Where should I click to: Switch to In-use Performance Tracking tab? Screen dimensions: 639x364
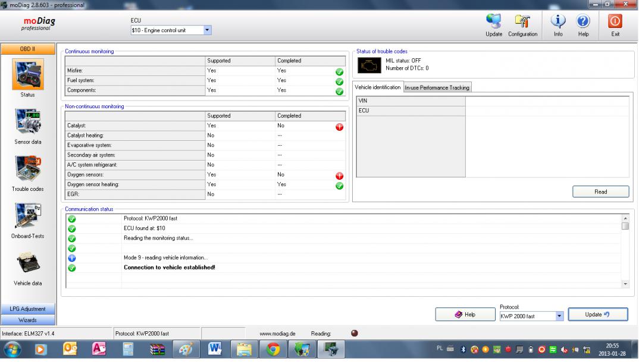(x=437, y=87)
